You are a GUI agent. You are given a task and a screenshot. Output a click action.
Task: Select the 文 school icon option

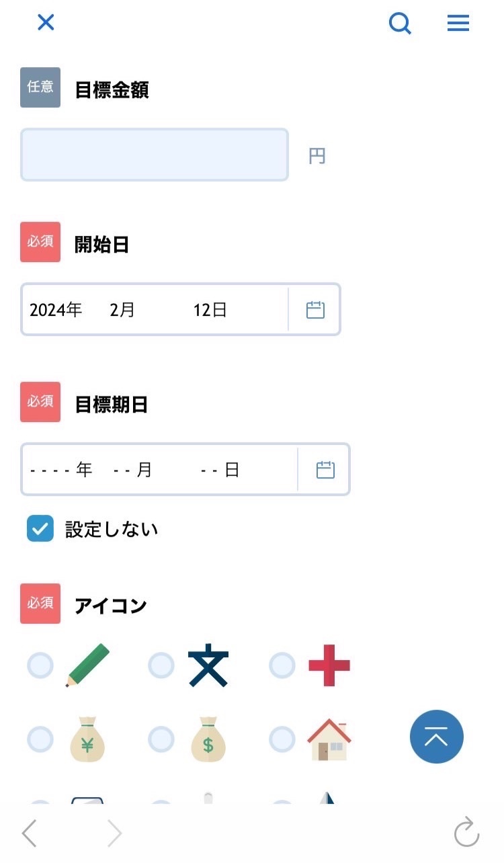(161, 665)
